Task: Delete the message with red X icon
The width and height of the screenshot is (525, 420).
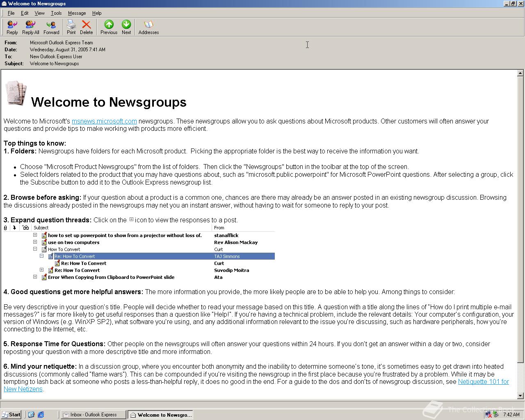Action: pyautogui.click(x=86, y=27)
